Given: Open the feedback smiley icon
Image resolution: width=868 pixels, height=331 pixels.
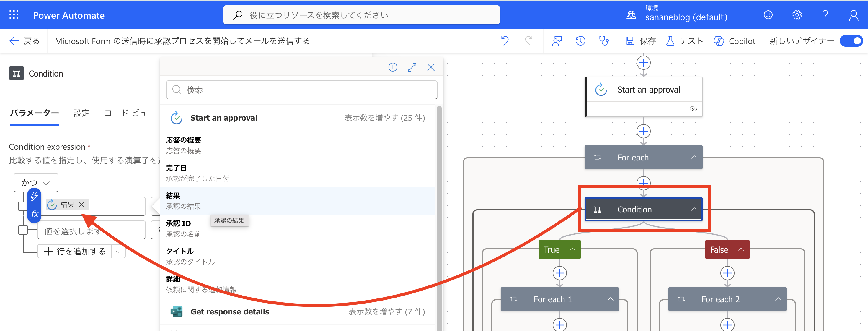Looking at the screenshot, I should (768, 15).
